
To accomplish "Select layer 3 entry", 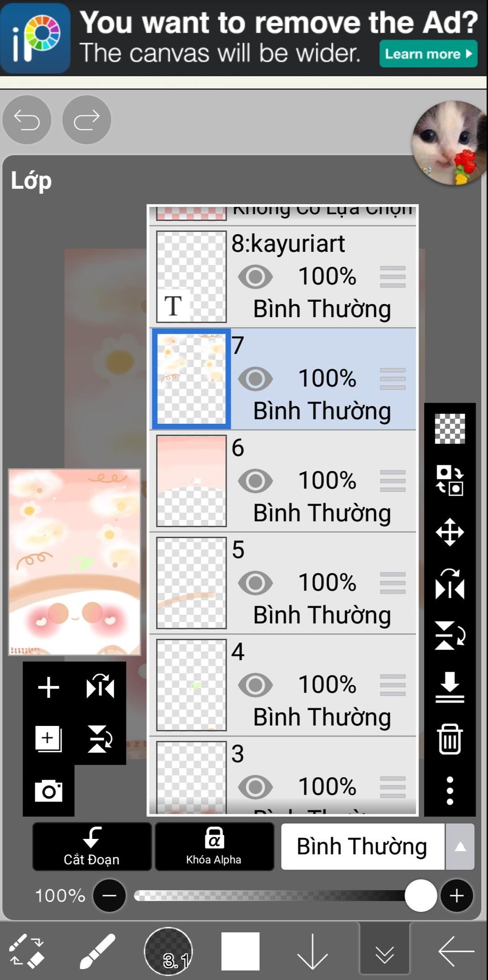I will [x=283, y=775].
